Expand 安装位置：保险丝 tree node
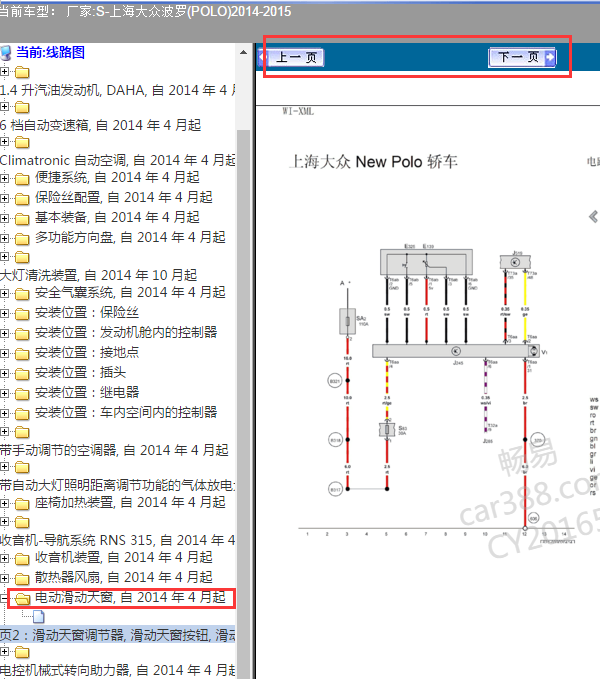600x679 pixels. (x=4, y=313)
